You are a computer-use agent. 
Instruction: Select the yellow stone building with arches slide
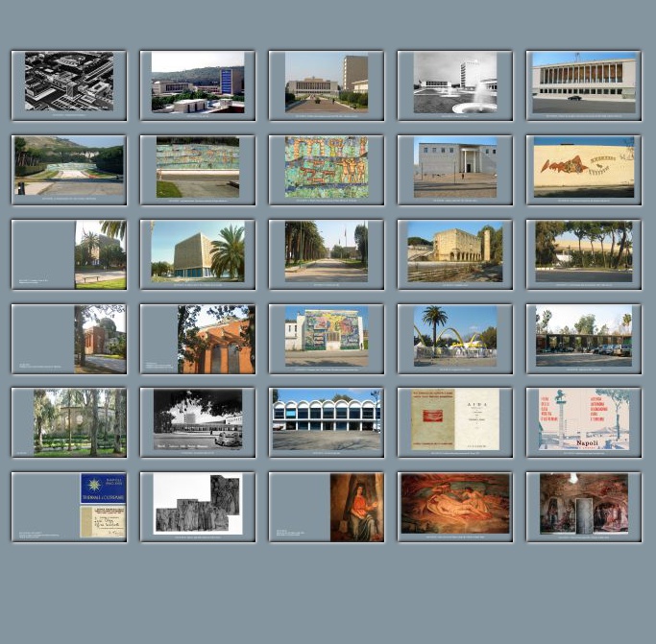pos(454,254)
